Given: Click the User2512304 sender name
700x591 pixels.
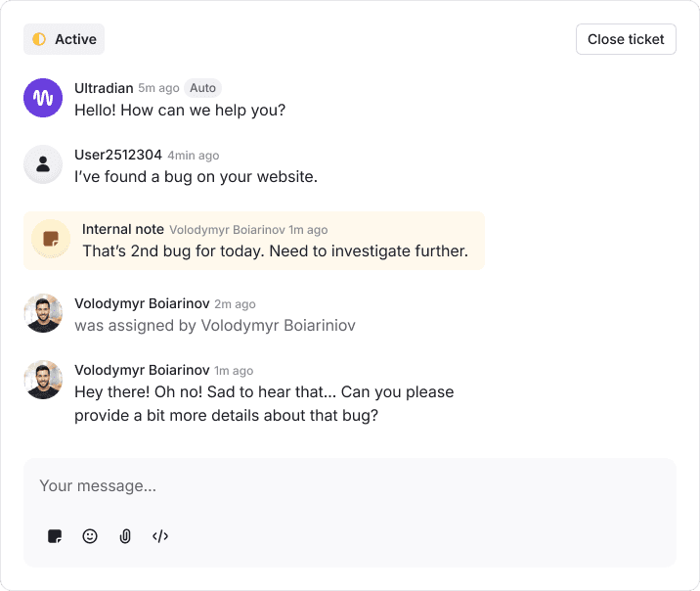Looking at the screenshot, I should (x=118, y=155).
